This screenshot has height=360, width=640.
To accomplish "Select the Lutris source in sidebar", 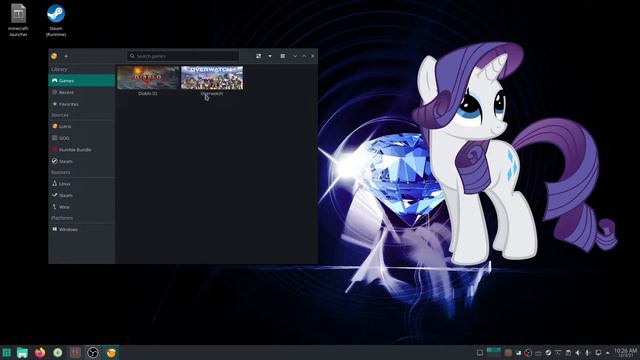I will click(x=82, y=127).
